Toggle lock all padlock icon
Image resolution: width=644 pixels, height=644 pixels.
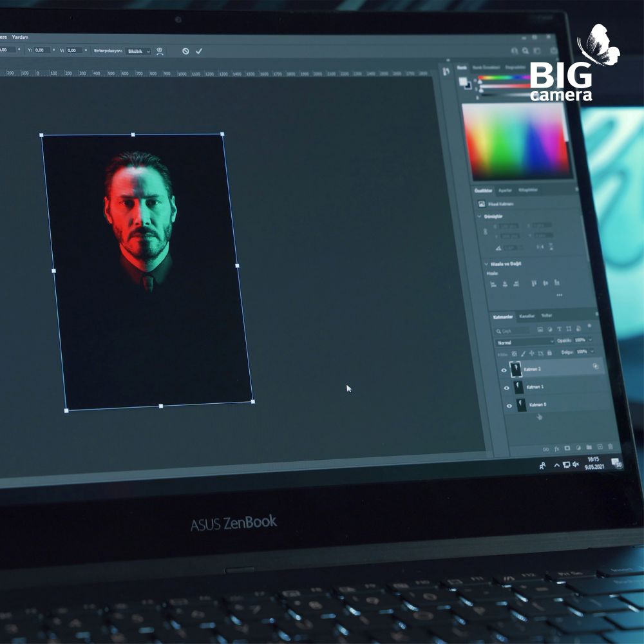[549, 352]
